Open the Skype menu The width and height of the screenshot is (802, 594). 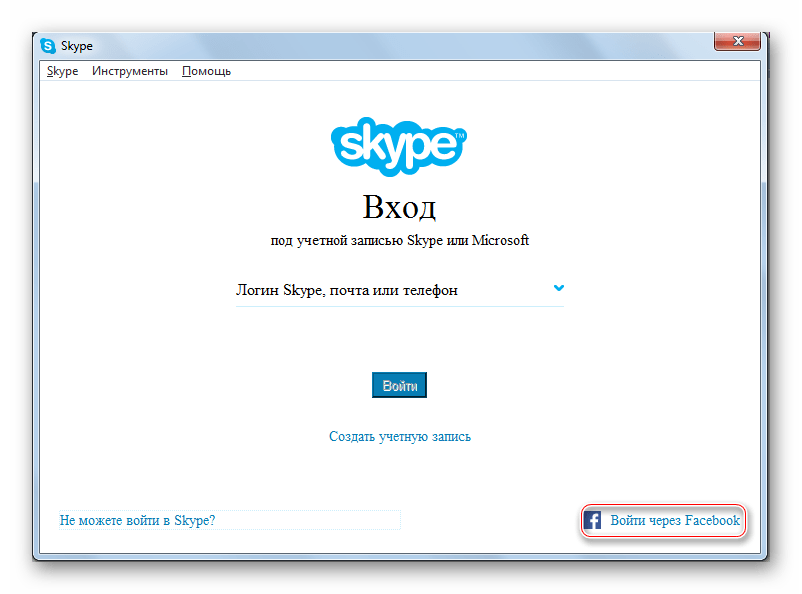click(62, 71)
